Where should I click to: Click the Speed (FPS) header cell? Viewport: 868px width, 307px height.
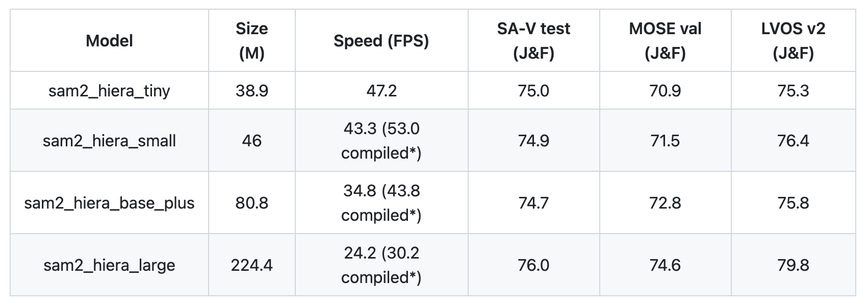(x=381, y=41)
